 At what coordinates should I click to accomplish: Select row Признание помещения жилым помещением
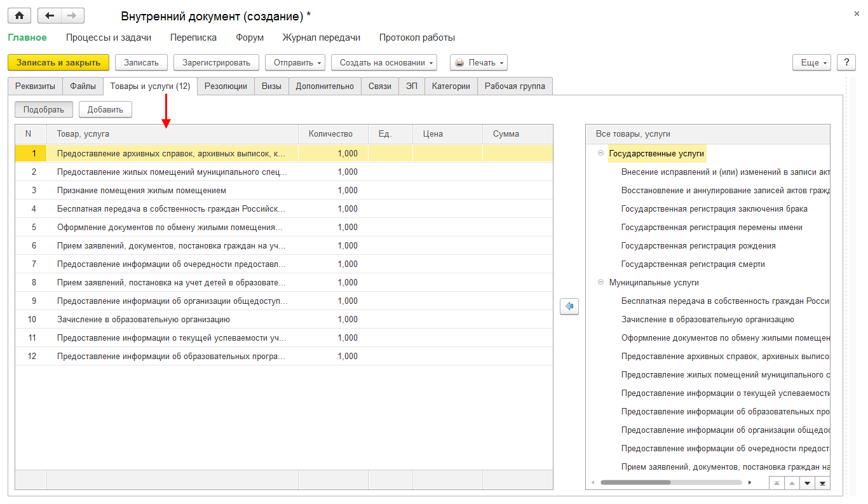284,190
